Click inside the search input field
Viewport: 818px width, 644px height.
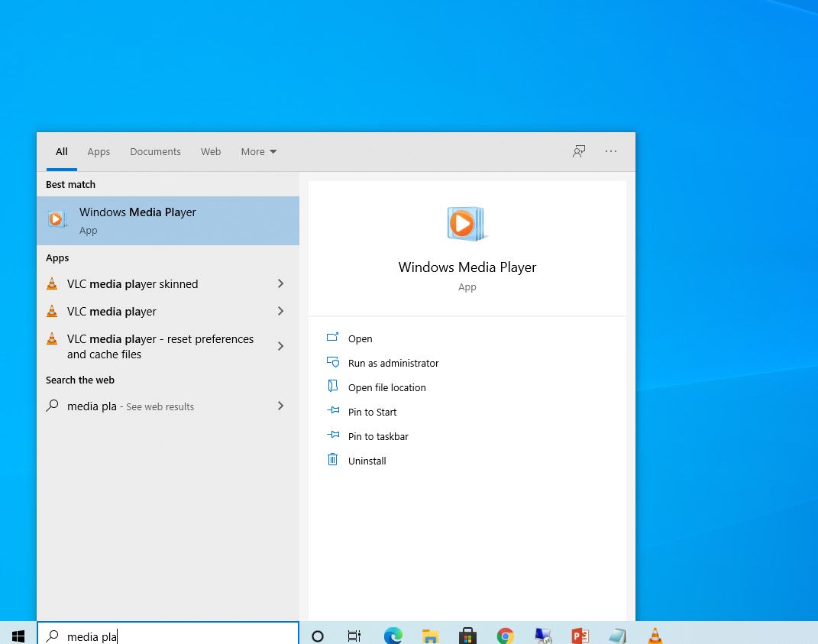pos(168,636)
